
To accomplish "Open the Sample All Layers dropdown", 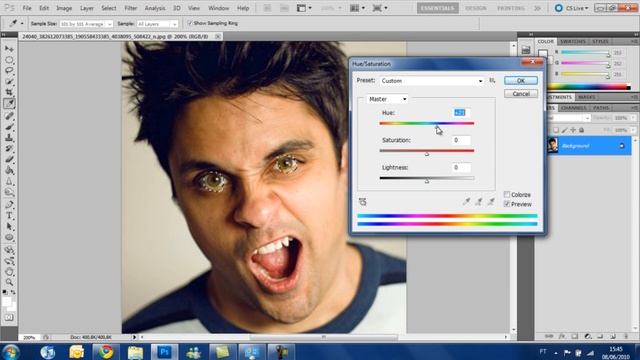I will [x=157, y=24].
